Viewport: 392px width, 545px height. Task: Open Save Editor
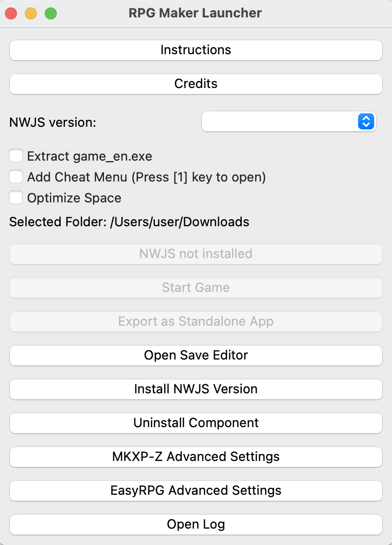pyautogui.click(x=196, y=355)
